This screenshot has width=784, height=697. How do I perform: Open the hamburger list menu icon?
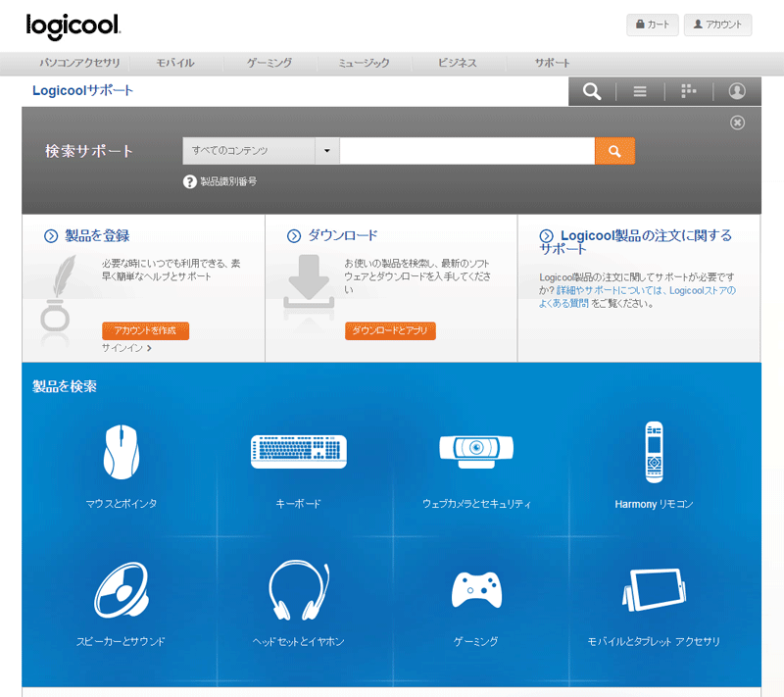pyautogui.click(x=640, y=91)
